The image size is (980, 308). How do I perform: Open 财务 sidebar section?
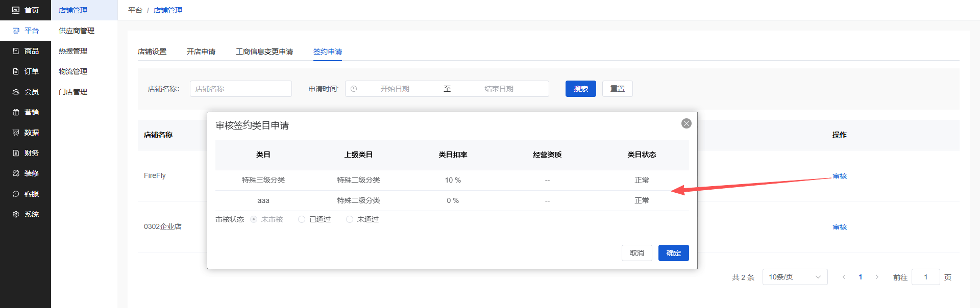[26, 153]
